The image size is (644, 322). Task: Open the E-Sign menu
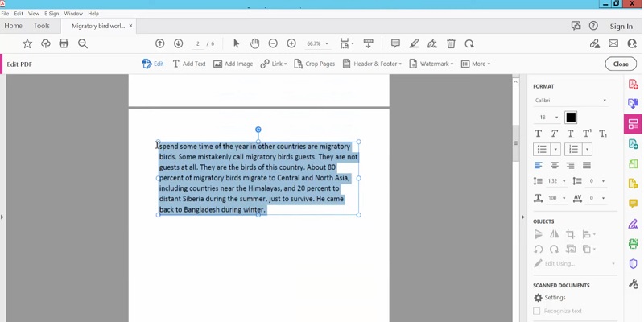click(52, 14)
